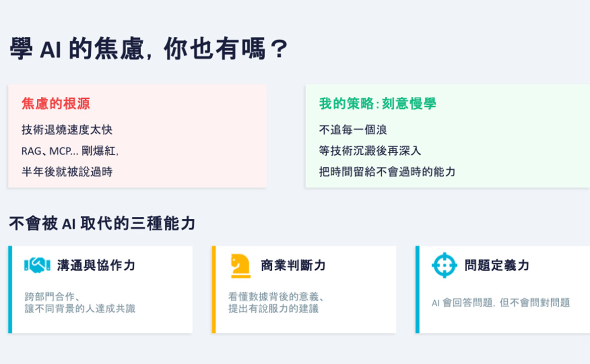
Task: Click the description 跨部門合作、讓不同背景的人達成共識
Action: pyautogui.click(x=80, y=302)
